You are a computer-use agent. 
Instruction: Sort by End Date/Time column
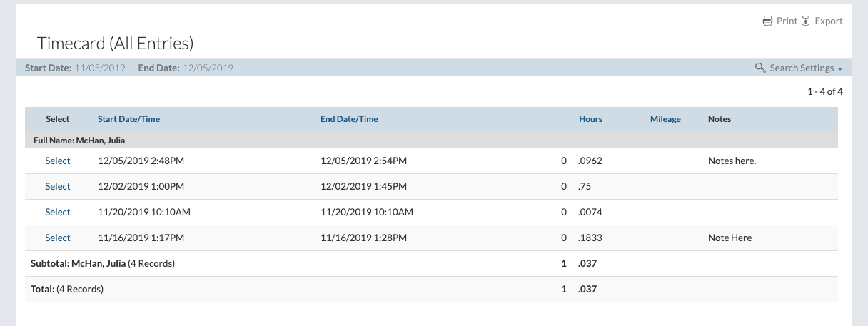pyautogui.click(x=349, y=119)
